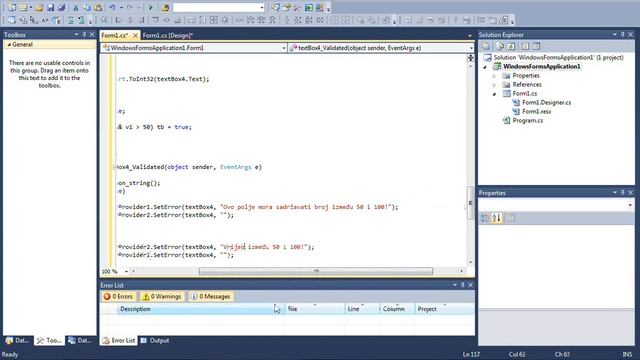Select the Error List bottom tab
This screenshot has width=640, height=360.
coord(119,340)
